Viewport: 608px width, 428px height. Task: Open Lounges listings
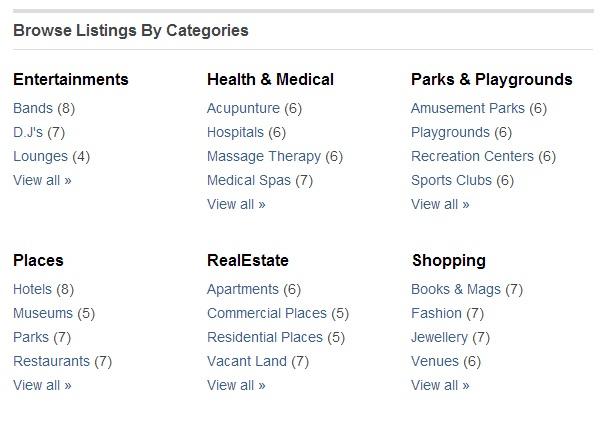40,156
